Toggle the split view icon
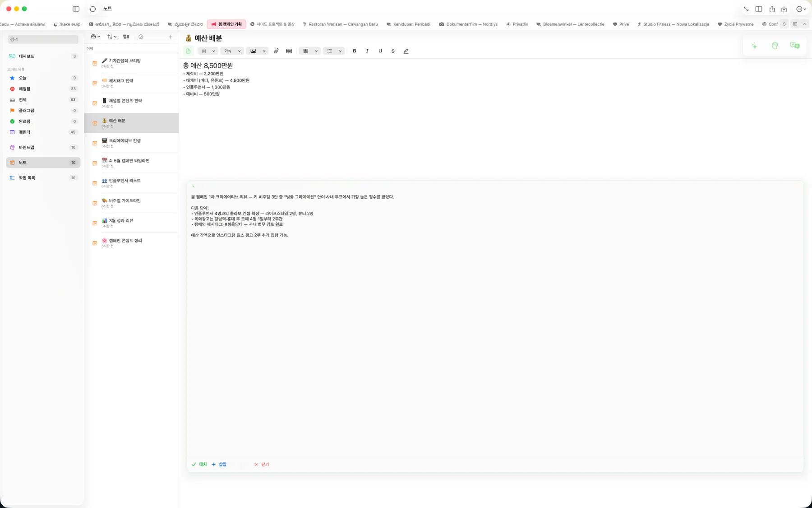This screenshot has height=508, width=812. coord(759,9)
